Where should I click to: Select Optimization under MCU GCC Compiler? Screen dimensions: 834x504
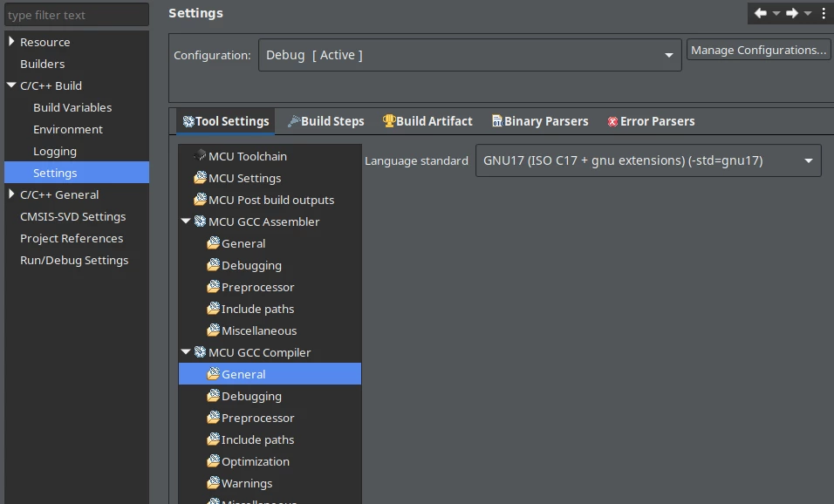coord(256,461)
